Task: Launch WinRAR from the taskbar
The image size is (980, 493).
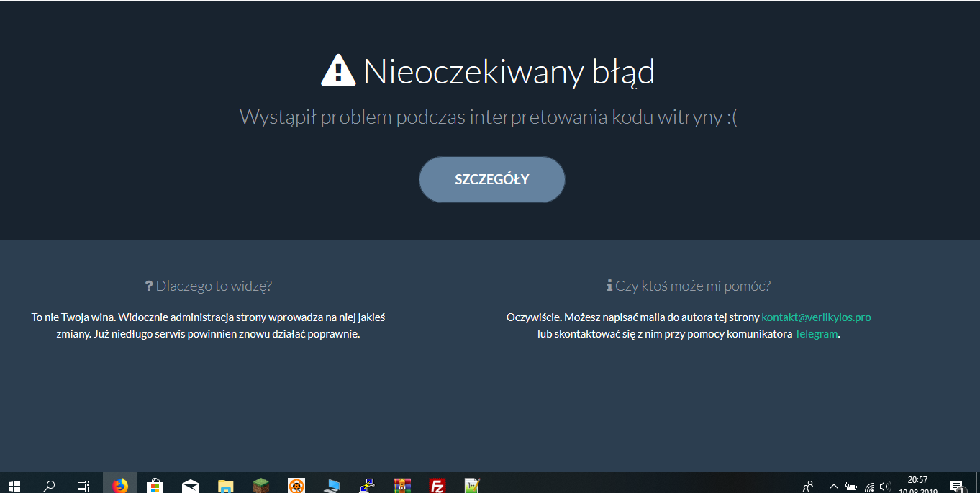Action: click(x=401, y=486)
